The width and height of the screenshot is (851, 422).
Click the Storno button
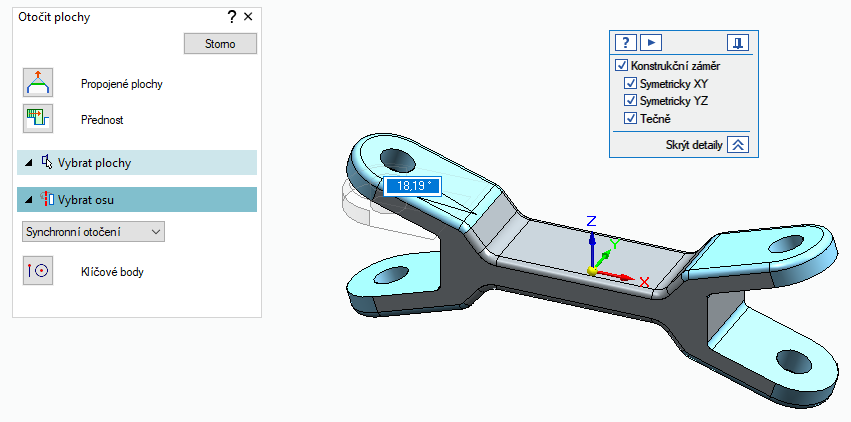(220, 44)
